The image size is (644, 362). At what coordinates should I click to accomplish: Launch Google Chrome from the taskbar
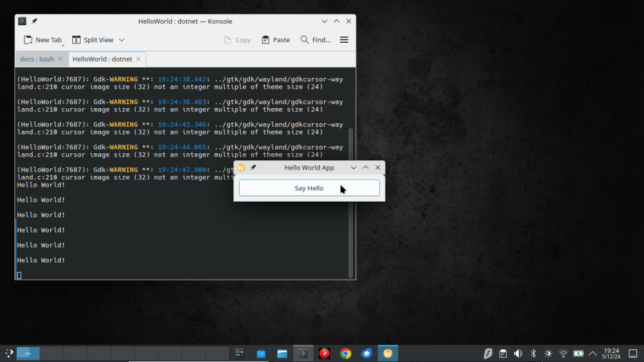click(346, 353)
